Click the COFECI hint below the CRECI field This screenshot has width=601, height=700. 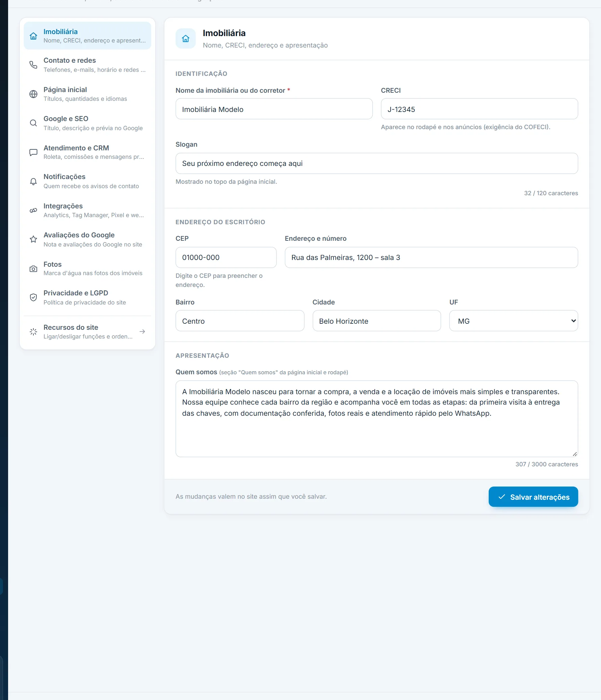[x=465, y=127]
